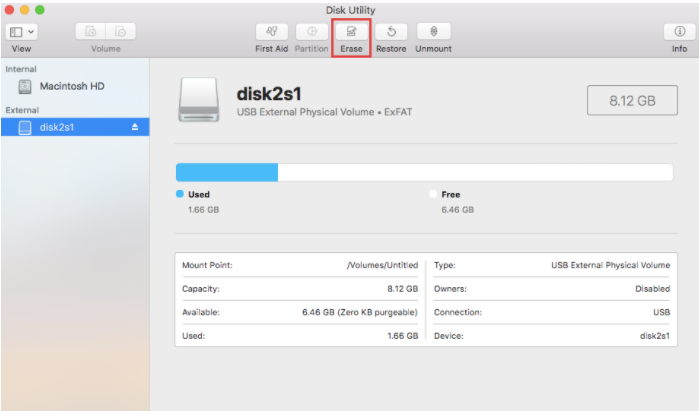The width and height of the screenshot is (699, 411).
Task: Click the Restore toolbar icon
Action: coord(391,32)
